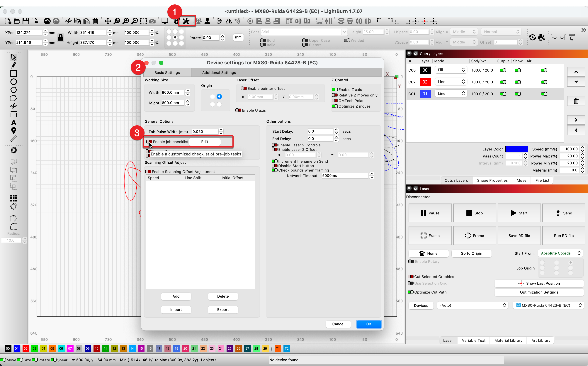
Task: Click the Save floppy disk icon
Action: [x=26, y=21]
